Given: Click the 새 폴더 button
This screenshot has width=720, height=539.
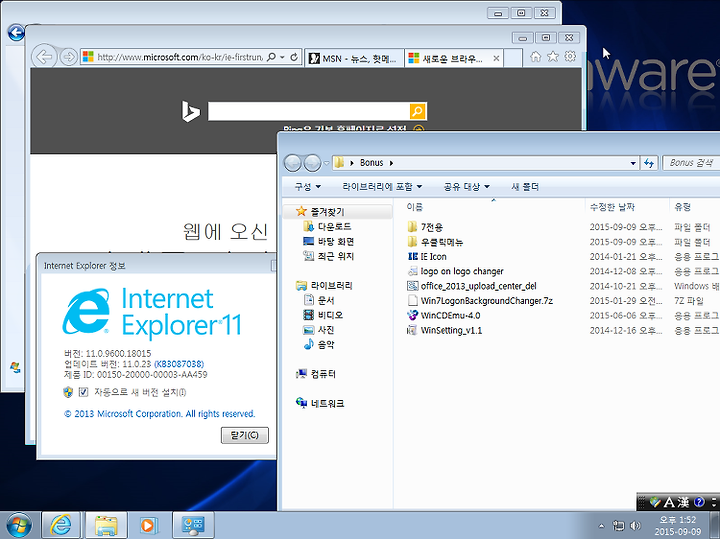Looking at the screenshot, I should coord(525,186).
